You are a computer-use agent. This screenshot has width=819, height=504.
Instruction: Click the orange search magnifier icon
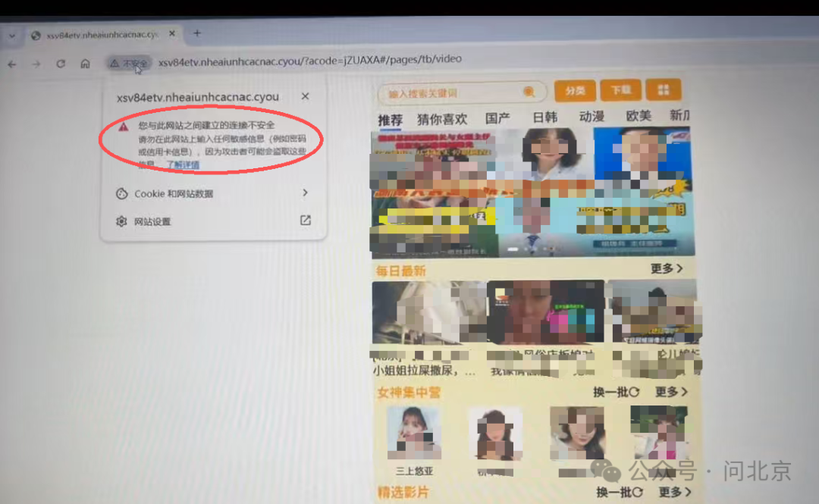(529, 92)
